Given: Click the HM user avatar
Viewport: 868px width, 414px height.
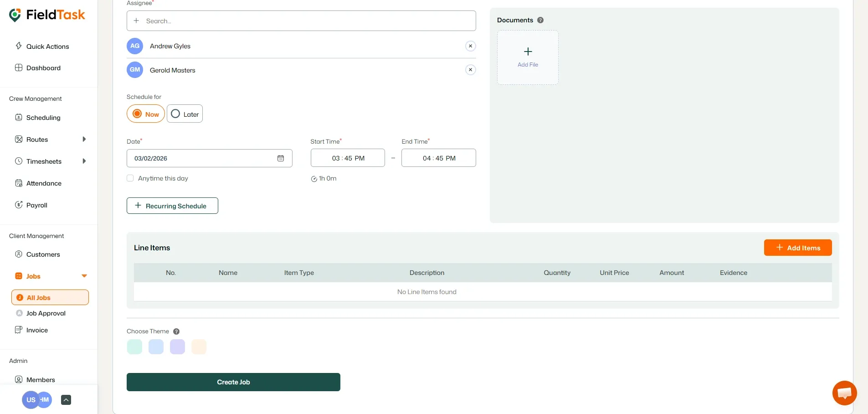Looking at the screenshot, I should [46, 399].
